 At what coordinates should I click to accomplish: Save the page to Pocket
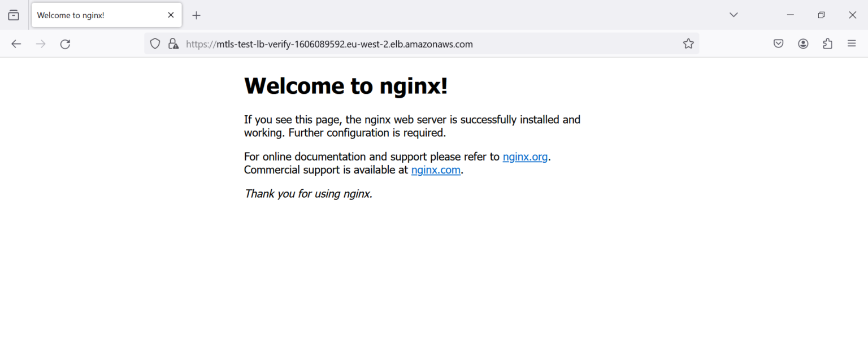tap(778, 44)
